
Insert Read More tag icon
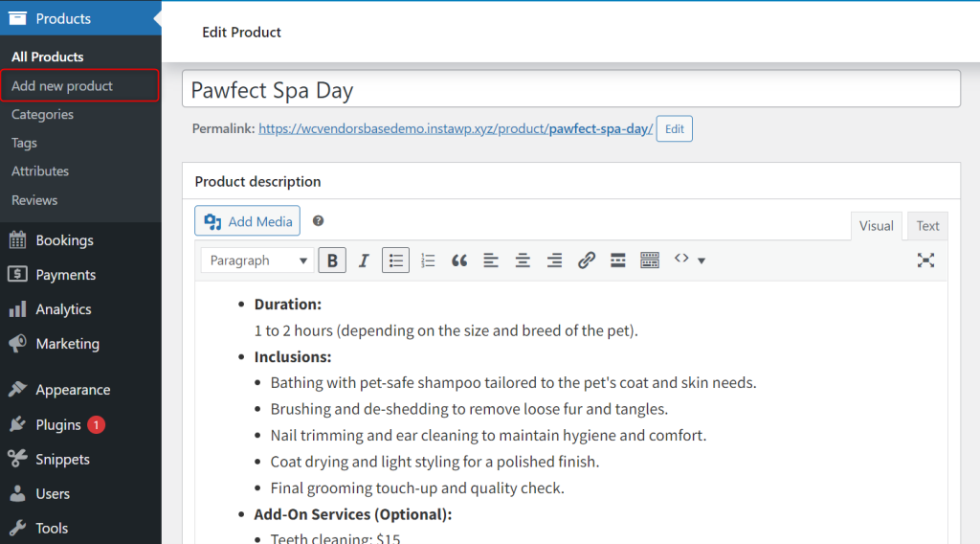618,261
